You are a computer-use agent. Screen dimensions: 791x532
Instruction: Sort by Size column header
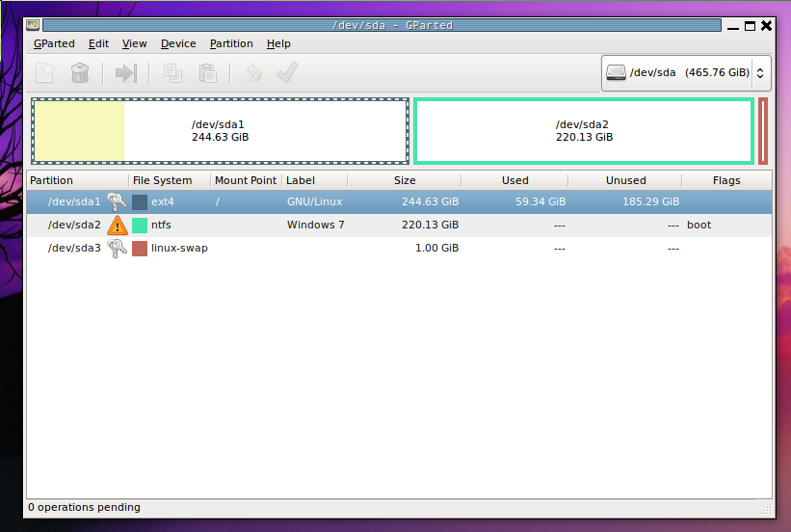[404, 180]
